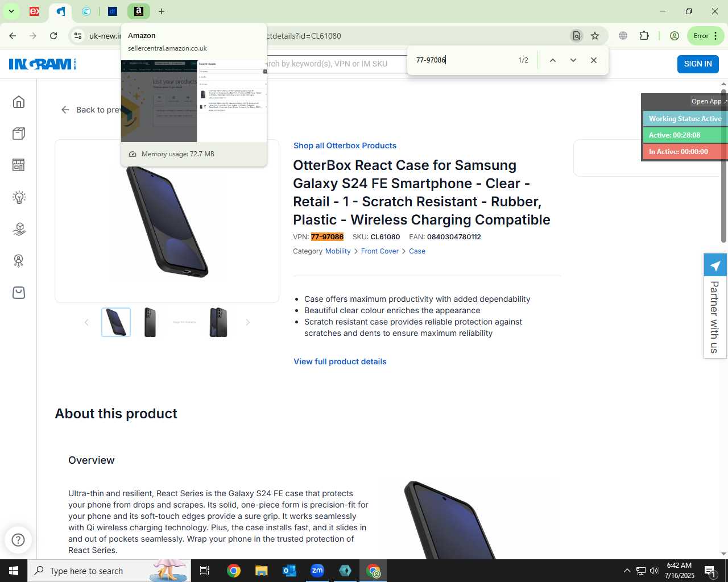Open a new browser tab
The height and width of the screenshot is (582, 728).
(x=162, y=11)
